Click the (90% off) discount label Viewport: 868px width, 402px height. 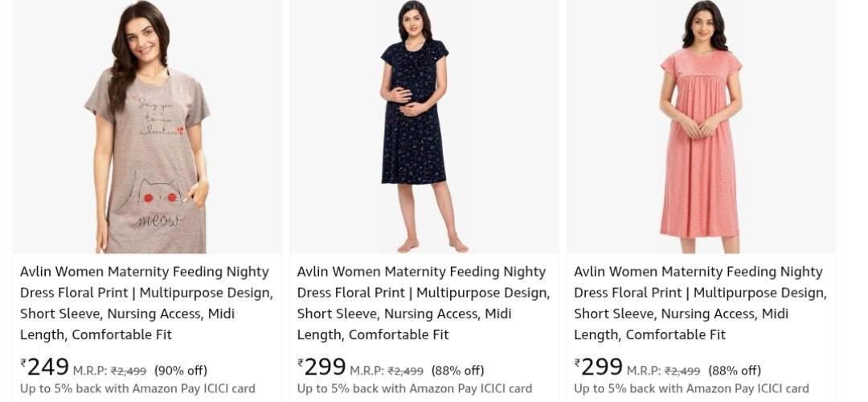coord(181,371)
